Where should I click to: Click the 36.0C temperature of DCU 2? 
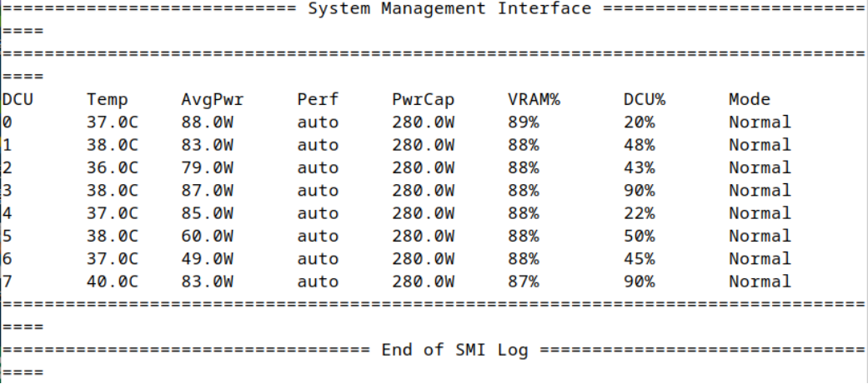pyautogui.click(x=113, y=167)
